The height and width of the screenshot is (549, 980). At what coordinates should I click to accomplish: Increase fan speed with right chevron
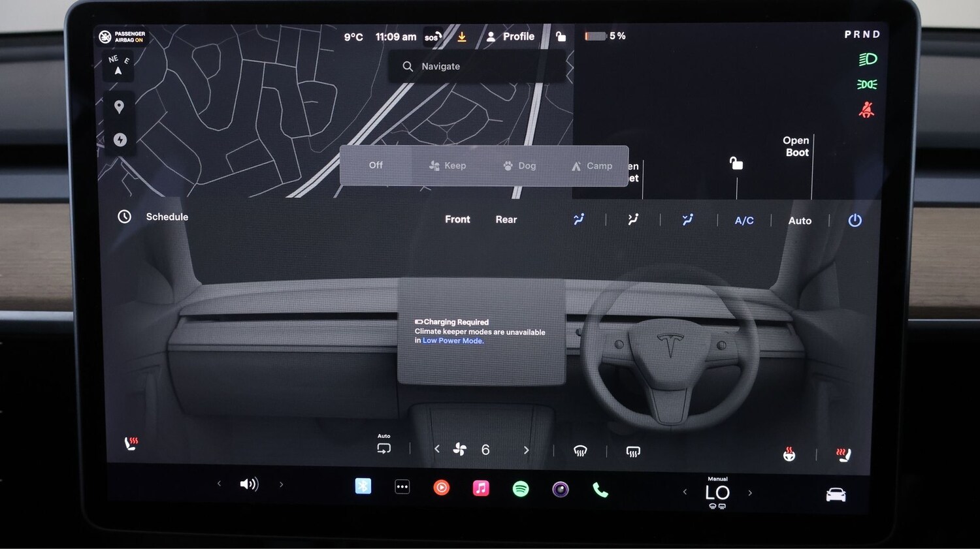point(527,450)
